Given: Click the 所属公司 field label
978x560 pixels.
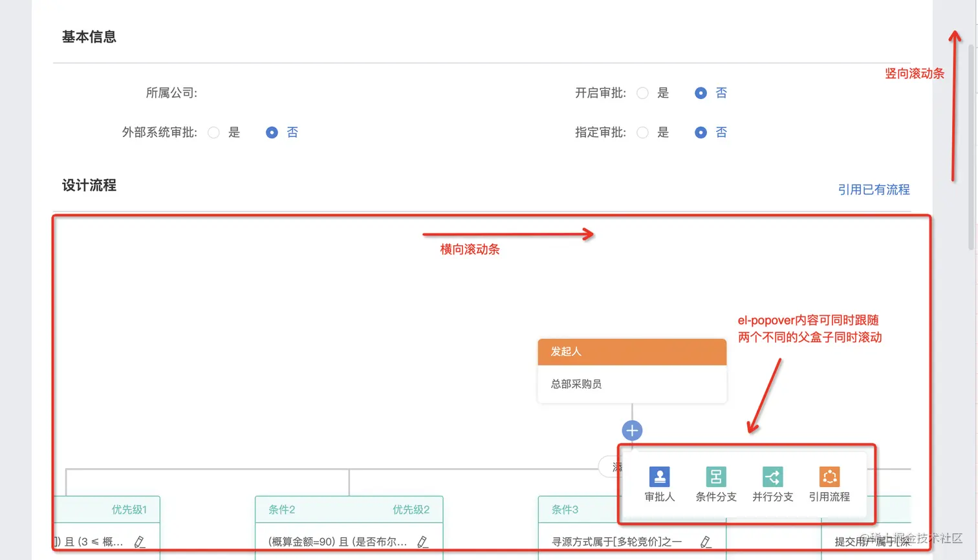Looking at the screenshot, I should 171,93.
